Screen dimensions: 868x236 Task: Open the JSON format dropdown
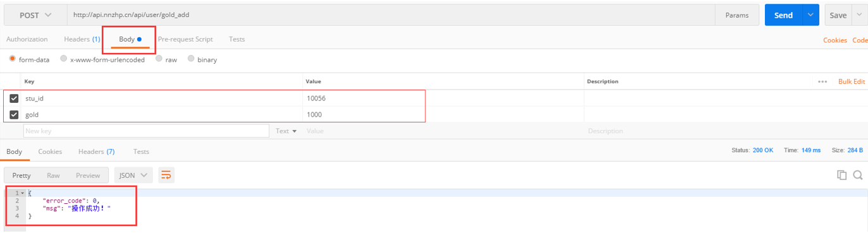(x=133, y=175)
